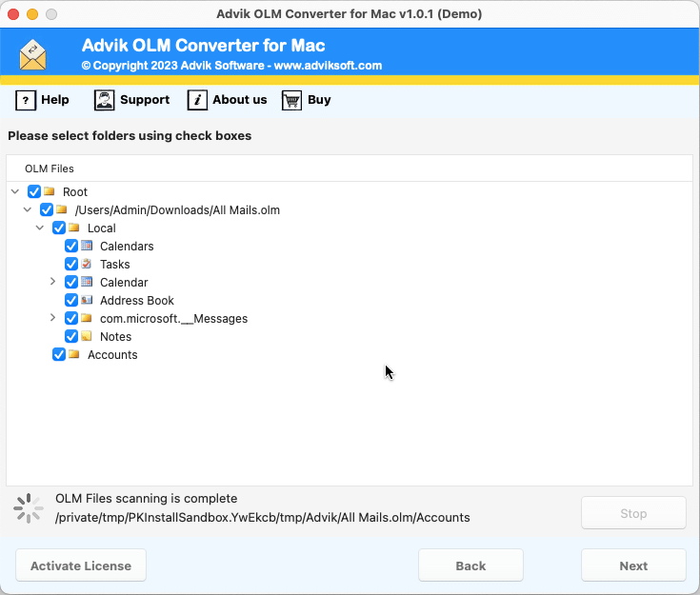Viewport: 700px width, 595px height.
Task: Click the PKInstallSandbox scan path text
Action: tap(263, 518)
